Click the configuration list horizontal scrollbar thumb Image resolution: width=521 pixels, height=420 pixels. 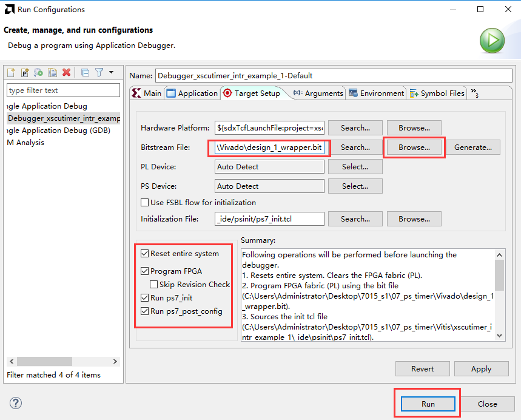coord(44,361)
